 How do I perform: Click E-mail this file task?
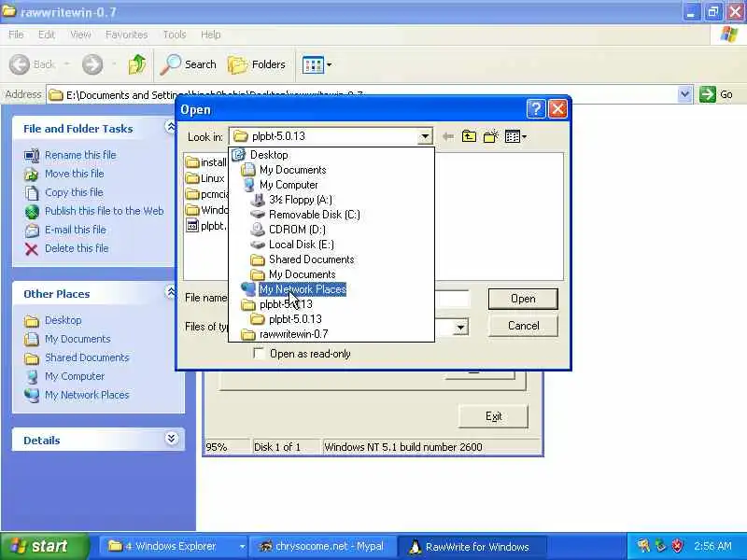coord(76,230)
